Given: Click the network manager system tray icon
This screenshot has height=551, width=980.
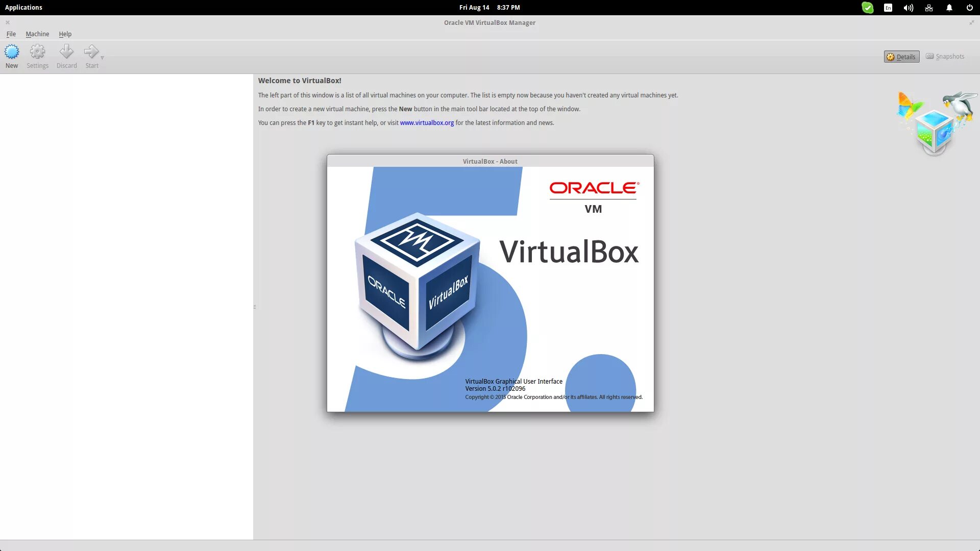Looking at the screenshot, I should point(929,8).
